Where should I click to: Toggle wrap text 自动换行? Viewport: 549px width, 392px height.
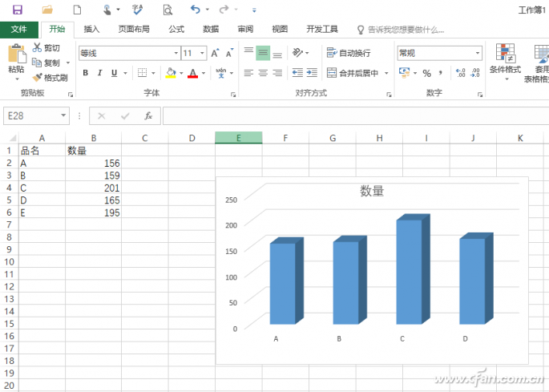pos(349,53)
